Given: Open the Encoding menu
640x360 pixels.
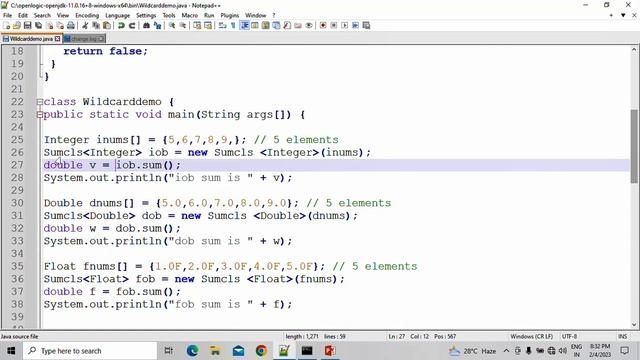Looking at the screenshot, I should click(87, 16).
